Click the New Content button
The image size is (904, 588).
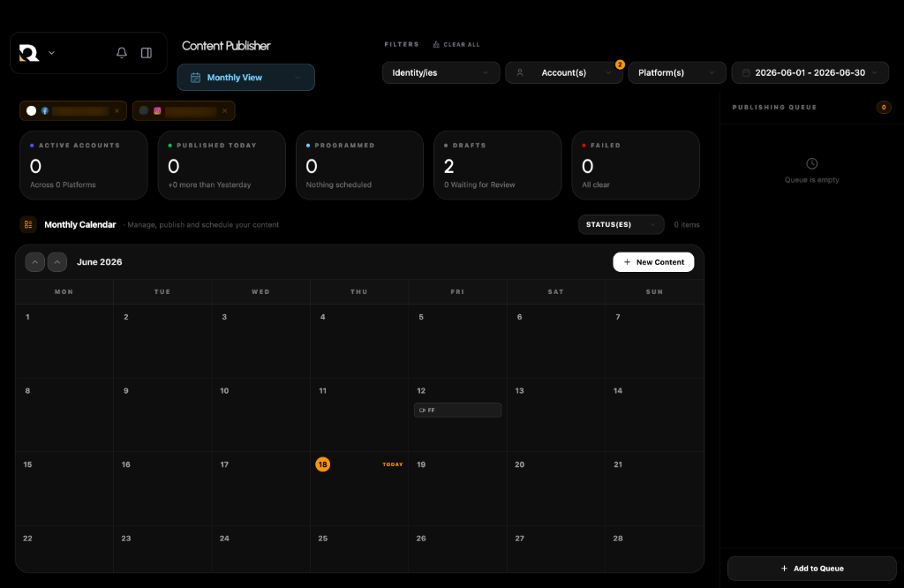pyautogui.click(x=653, y=262)
